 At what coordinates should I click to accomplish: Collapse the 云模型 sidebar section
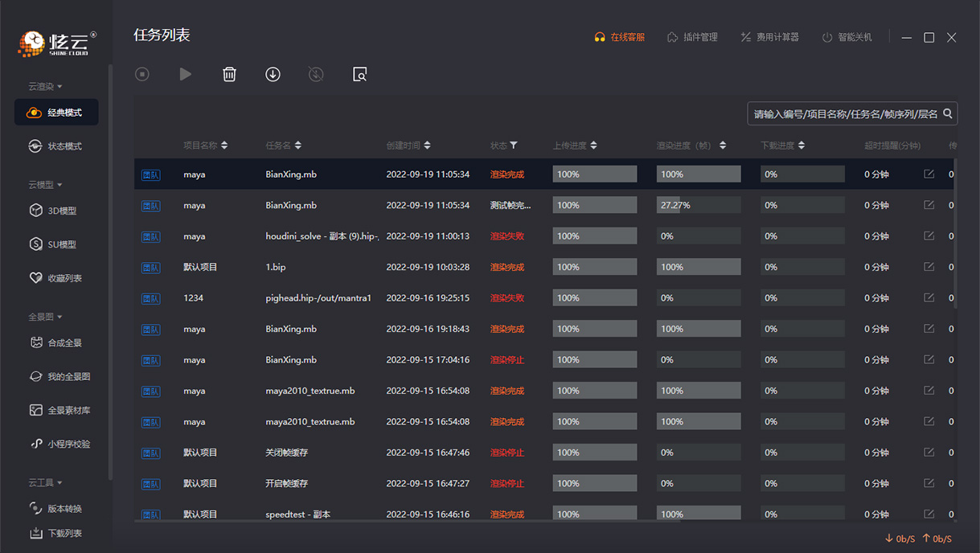[46, 185]
